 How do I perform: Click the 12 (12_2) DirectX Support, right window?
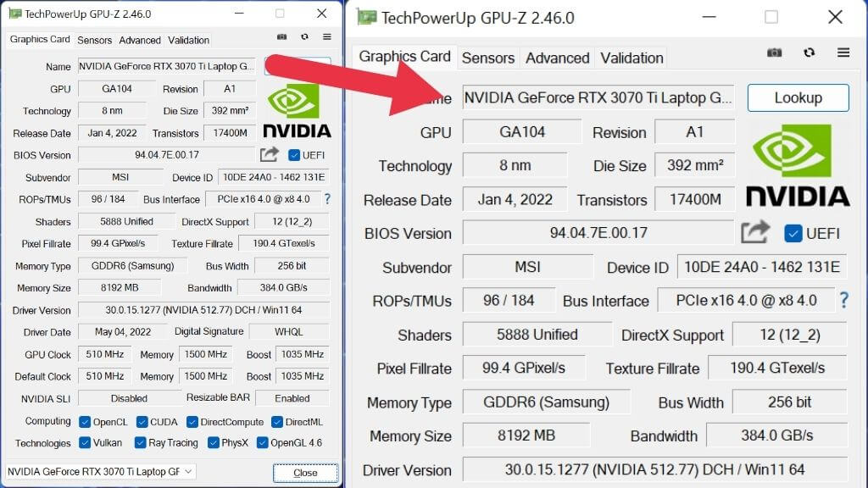tap(789, 335)
